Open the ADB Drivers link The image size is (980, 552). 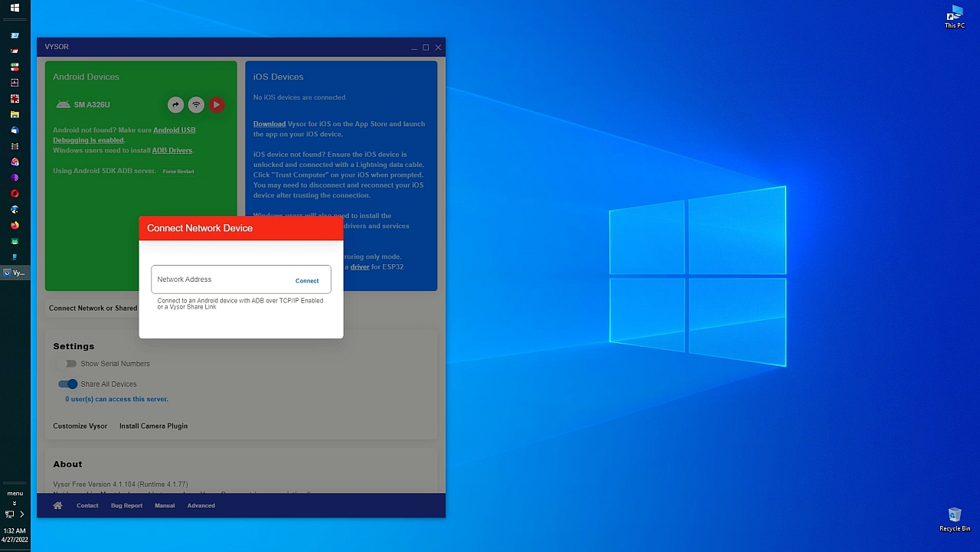click(x=172, y=151)
